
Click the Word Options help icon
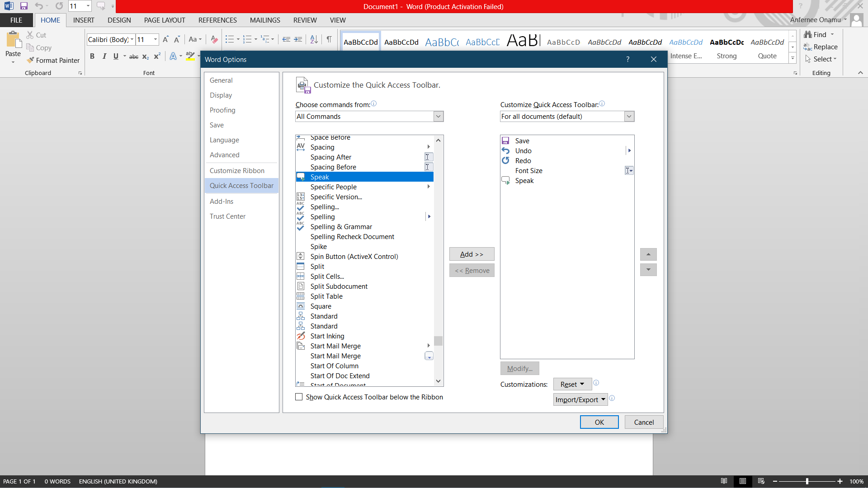[627, 59]
